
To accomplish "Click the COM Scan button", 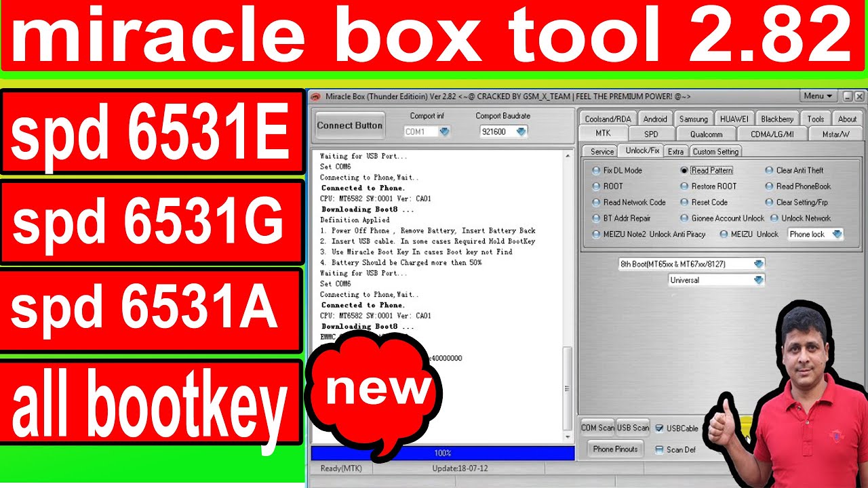I will tap(597, 428).
